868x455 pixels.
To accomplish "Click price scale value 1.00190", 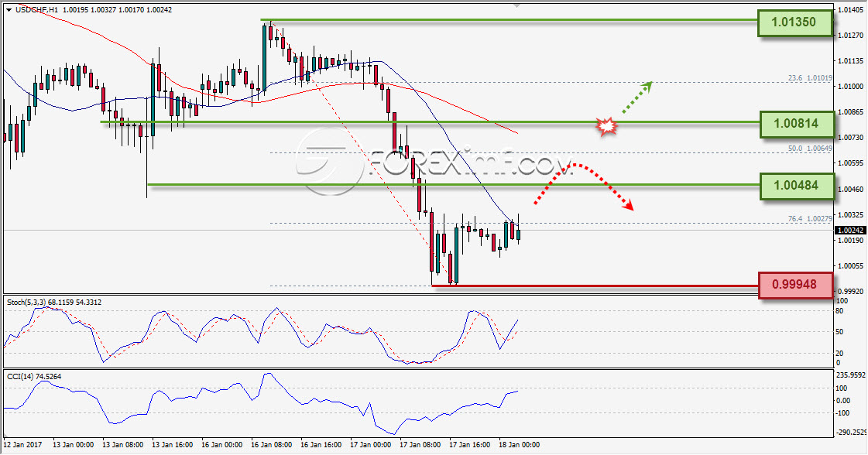I will coord(850,241).
